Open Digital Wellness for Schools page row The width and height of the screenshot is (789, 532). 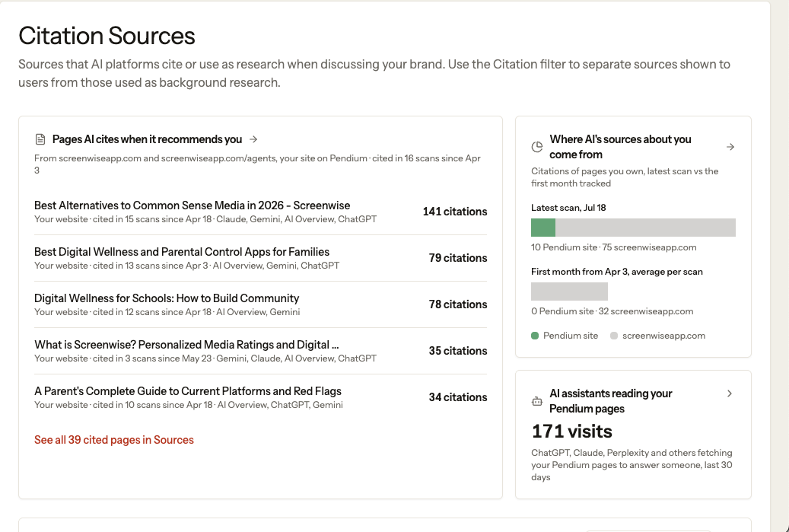point(261,304)
